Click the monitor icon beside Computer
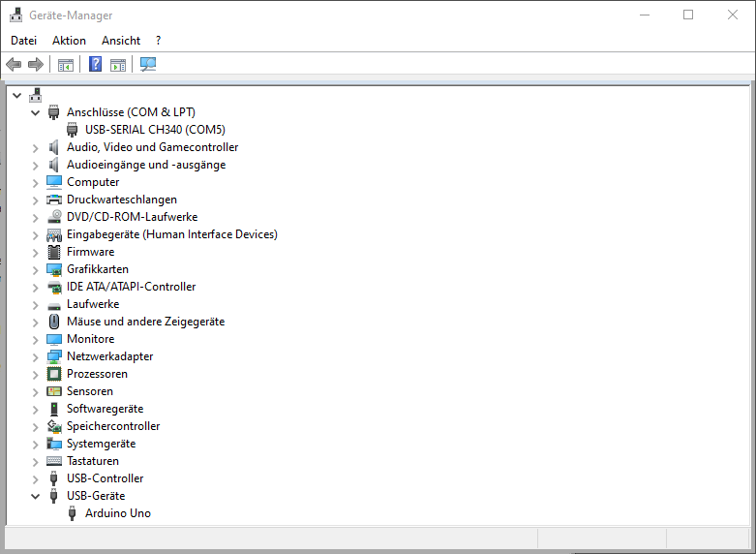Viewport: 756px width, 554px height. coord(54,182)
